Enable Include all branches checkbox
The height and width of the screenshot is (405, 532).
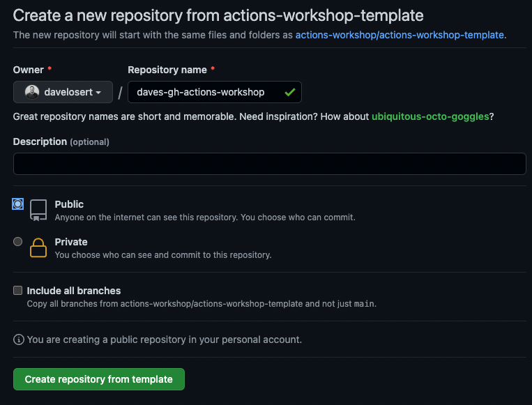click(17, 291)
